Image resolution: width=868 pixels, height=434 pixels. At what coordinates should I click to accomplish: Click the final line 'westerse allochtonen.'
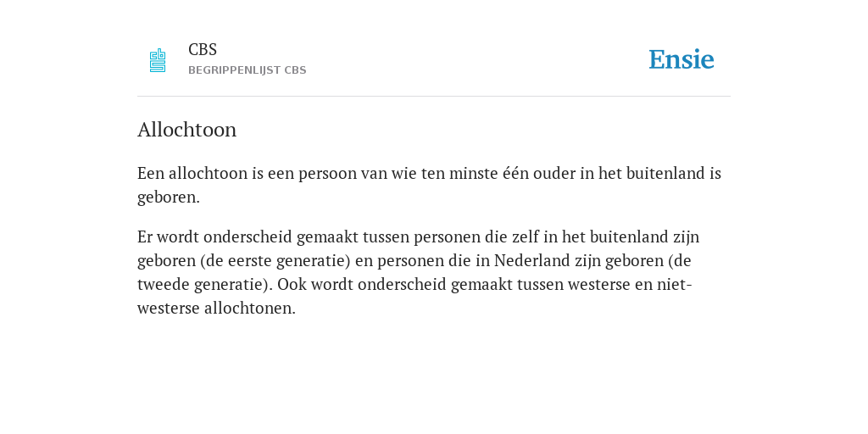point(216,309)
